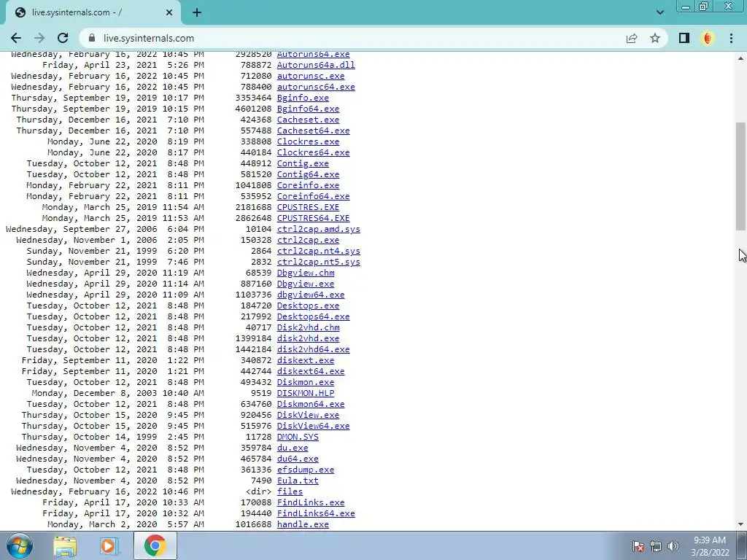View site lock information

tap(92, 38)
